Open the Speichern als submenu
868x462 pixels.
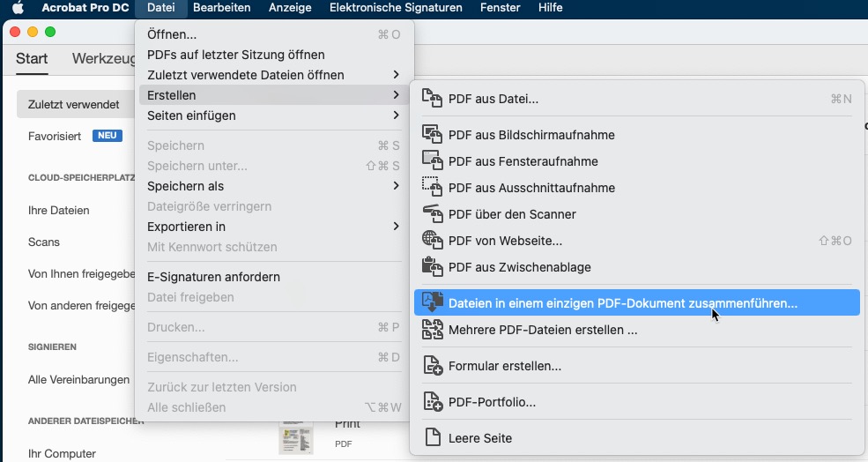pyautogui.click(x=397, y=186)
